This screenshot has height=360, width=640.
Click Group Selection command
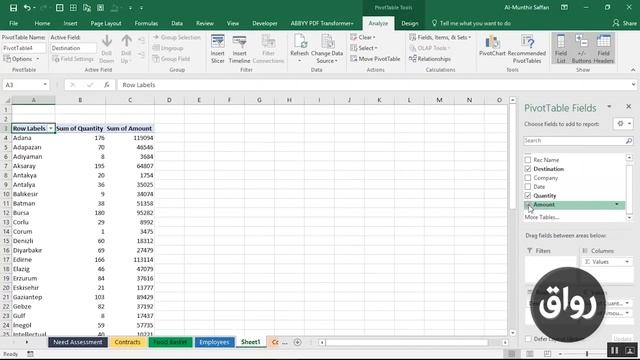177,37
